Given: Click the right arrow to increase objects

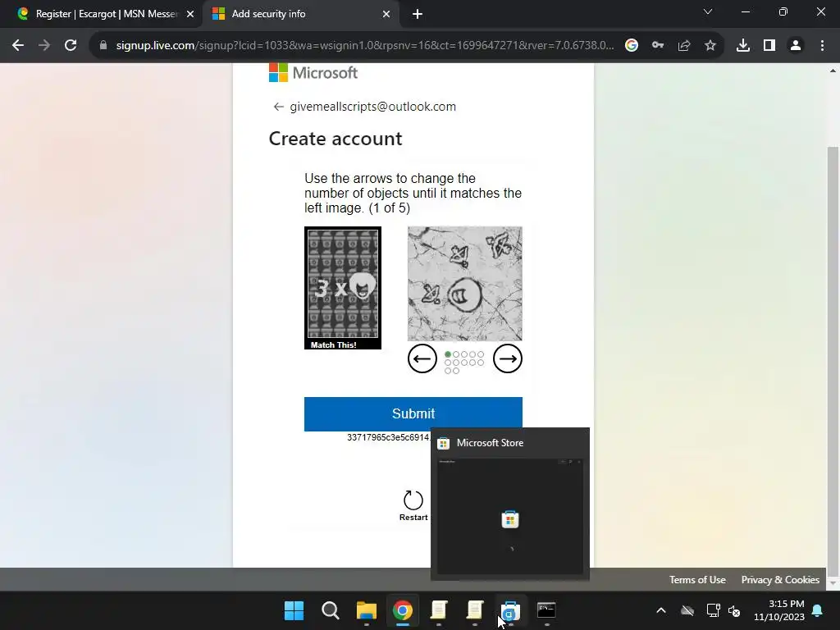Looking at the screenshot, I should click(507, 358).
